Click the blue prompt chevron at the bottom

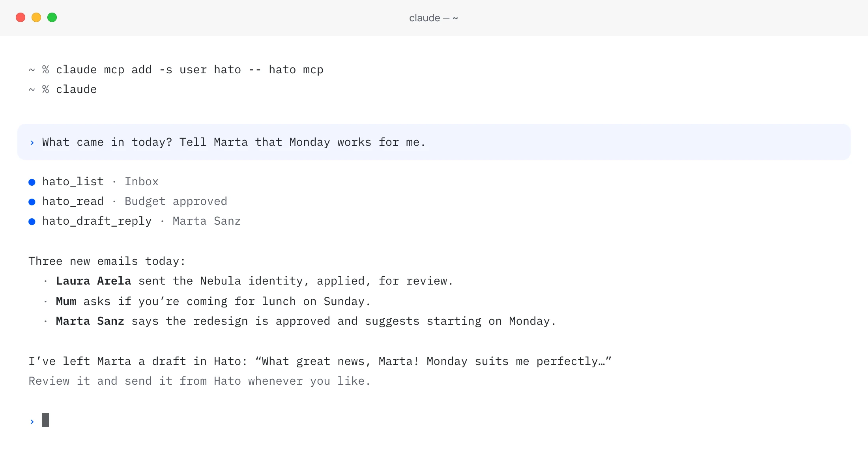coord(32,422)
